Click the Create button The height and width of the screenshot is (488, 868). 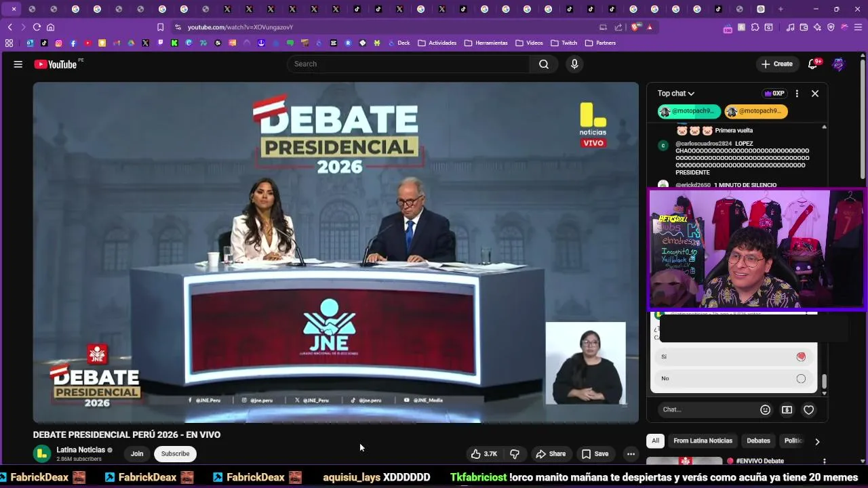[776, 64]
